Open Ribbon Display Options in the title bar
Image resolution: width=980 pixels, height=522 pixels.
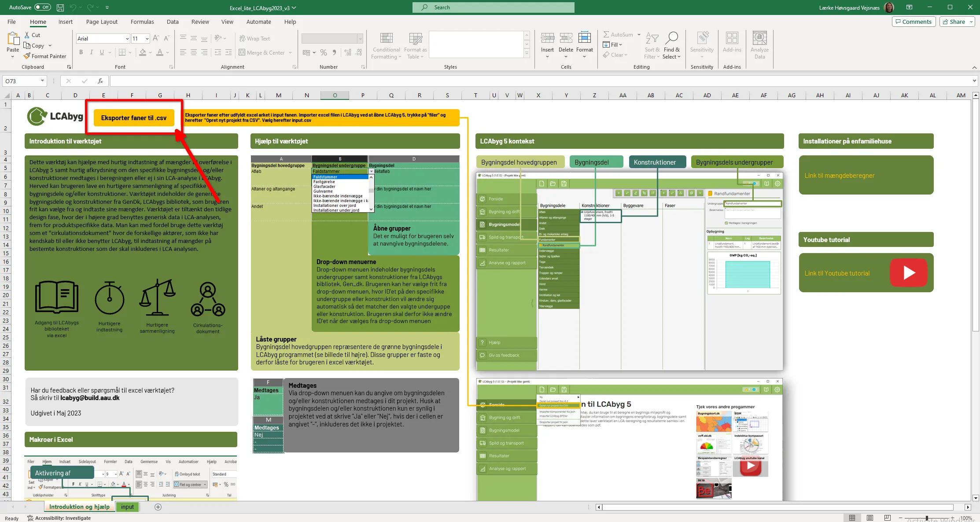point(909,7)
